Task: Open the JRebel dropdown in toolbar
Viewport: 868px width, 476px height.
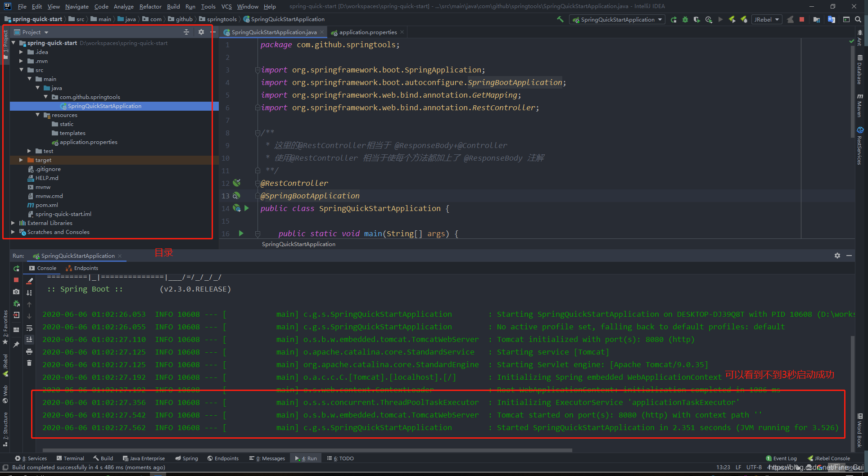Action: coord(766,19)
